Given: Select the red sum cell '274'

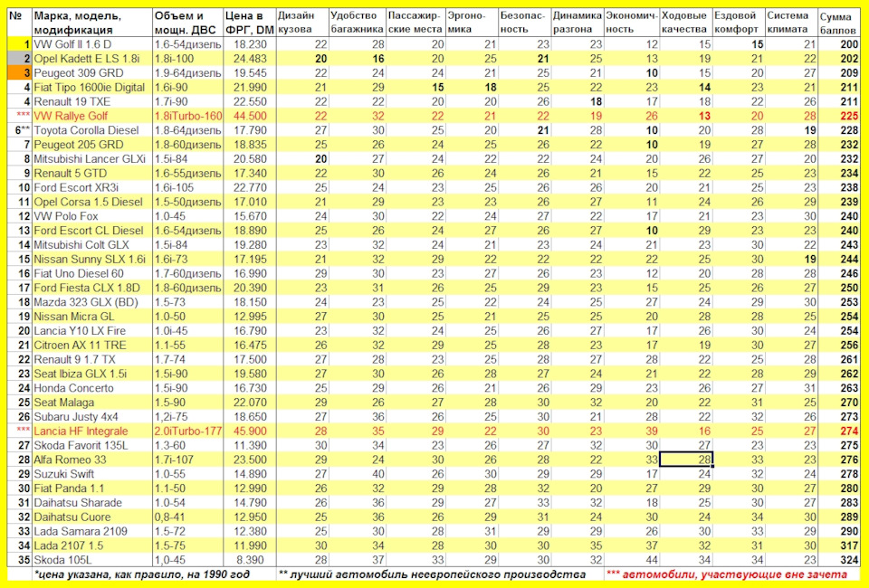Looking at the screenshot, I should tap(839, 432).
